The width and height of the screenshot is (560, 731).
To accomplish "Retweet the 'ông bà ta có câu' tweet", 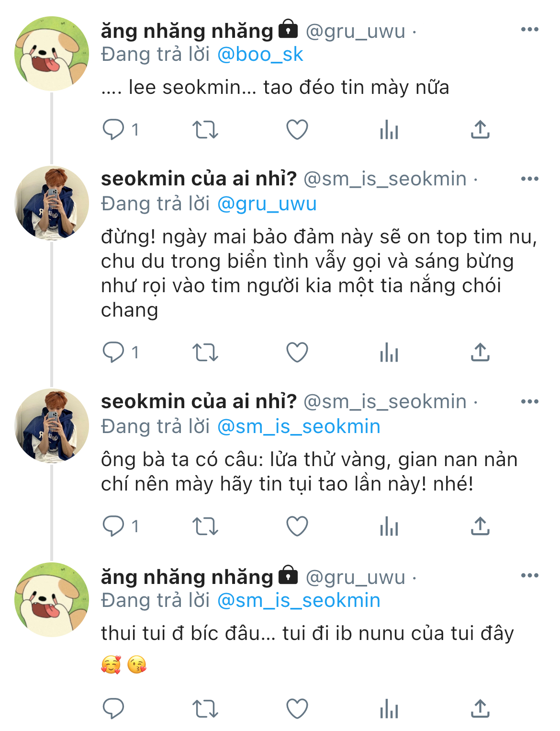I will pos(205,526).
